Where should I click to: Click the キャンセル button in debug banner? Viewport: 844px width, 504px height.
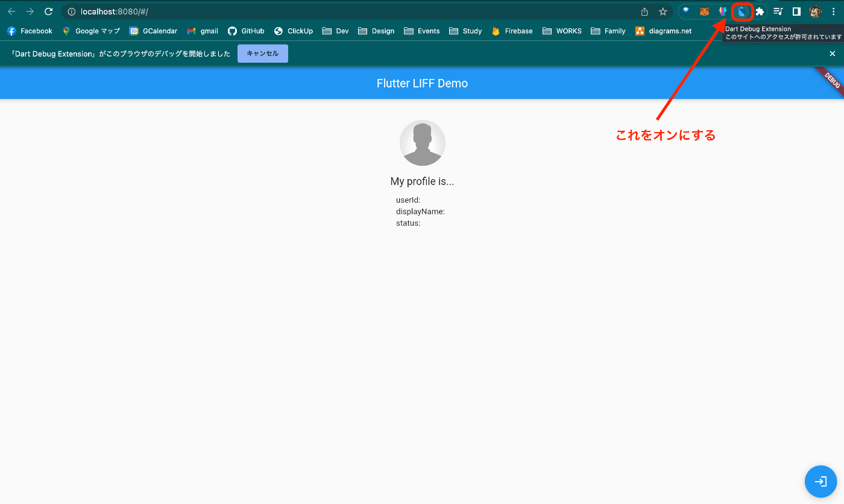[262, 53]
